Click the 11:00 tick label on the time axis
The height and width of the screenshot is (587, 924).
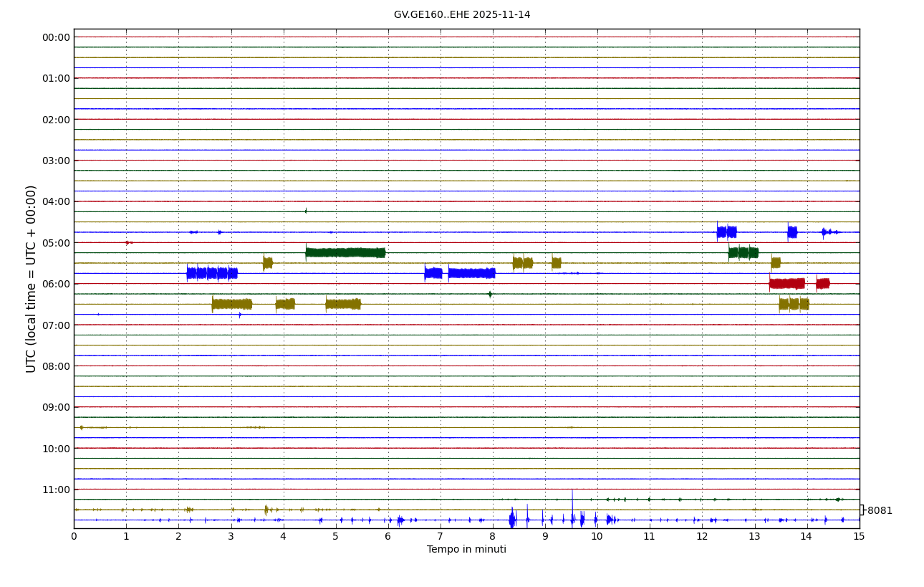click(57, 490)
